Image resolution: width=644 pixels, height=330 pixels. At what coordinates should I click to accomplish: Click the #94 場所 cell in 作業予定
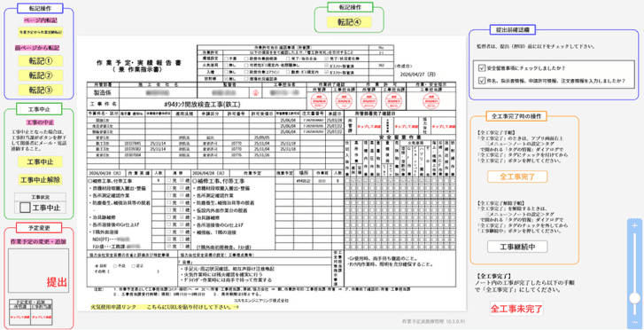click(x=303, y=180)
